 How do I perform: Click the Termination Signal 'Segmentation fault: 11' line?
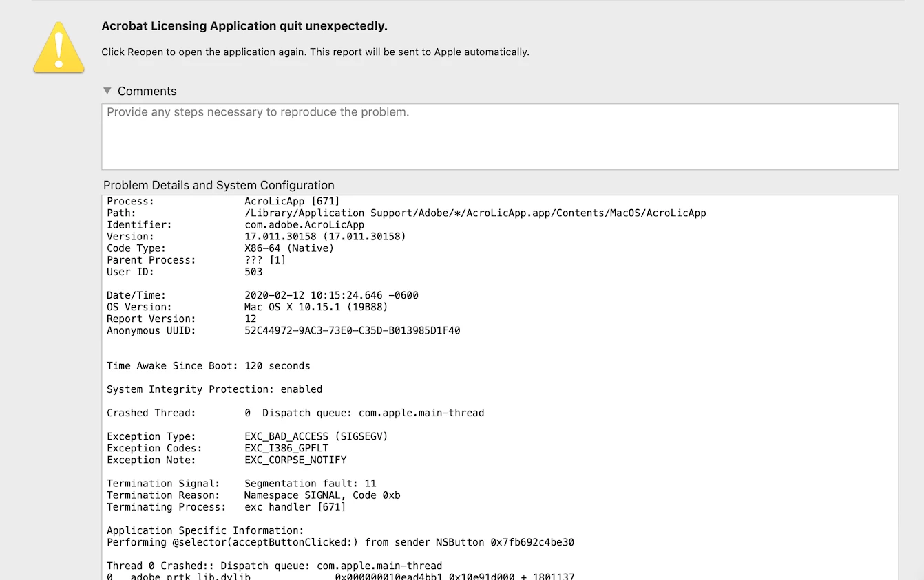[242, 484]
